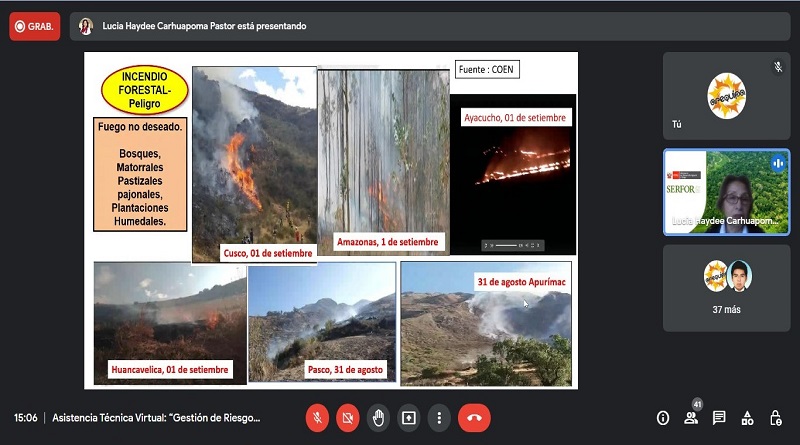Click the red GRAB. recording indicator
This screenshot has height=445, width=800.
point(35,27)
